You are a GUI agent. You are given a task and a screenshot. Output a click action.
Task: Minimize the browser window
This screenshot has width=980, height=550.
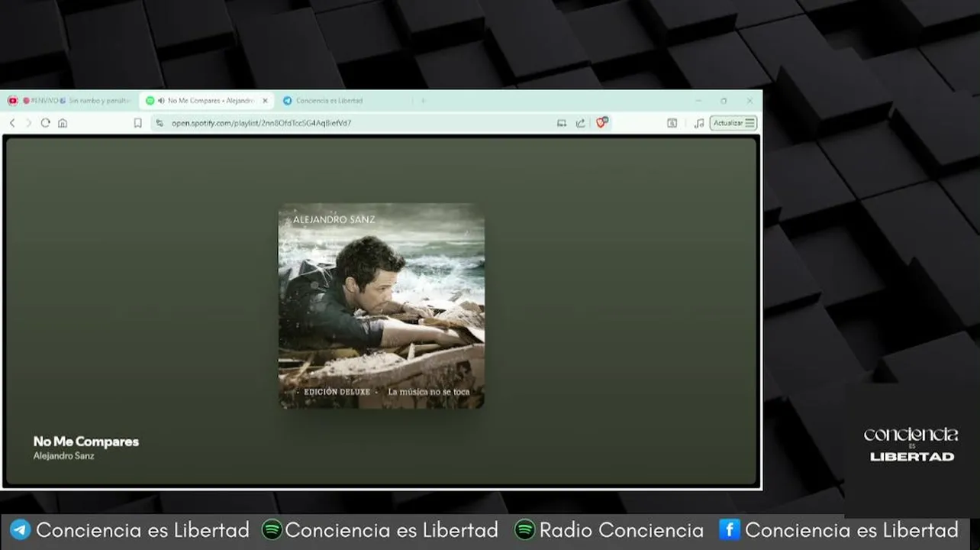(x=698, y=101)
